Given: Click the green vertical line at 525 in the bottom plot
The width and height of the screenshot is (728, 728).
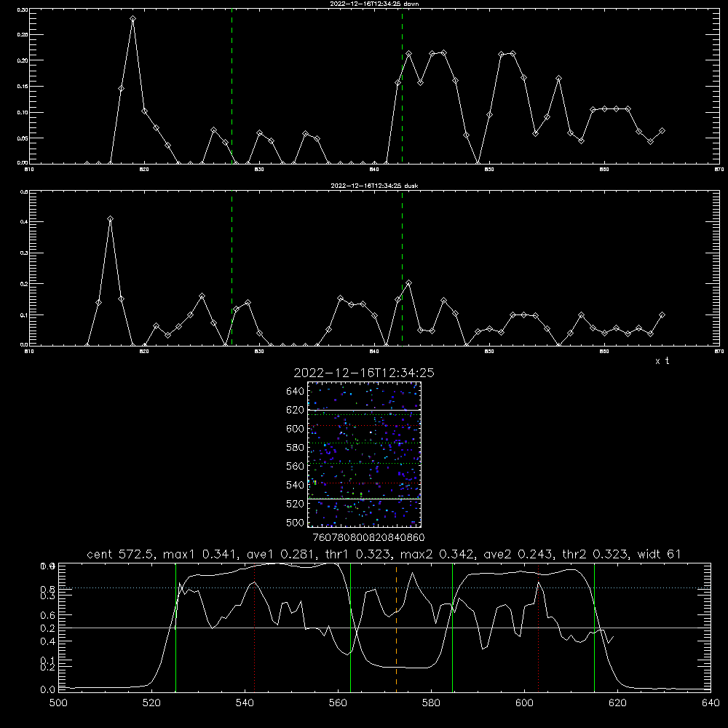Looking at the screenshot, I should (x=175, y=628).
